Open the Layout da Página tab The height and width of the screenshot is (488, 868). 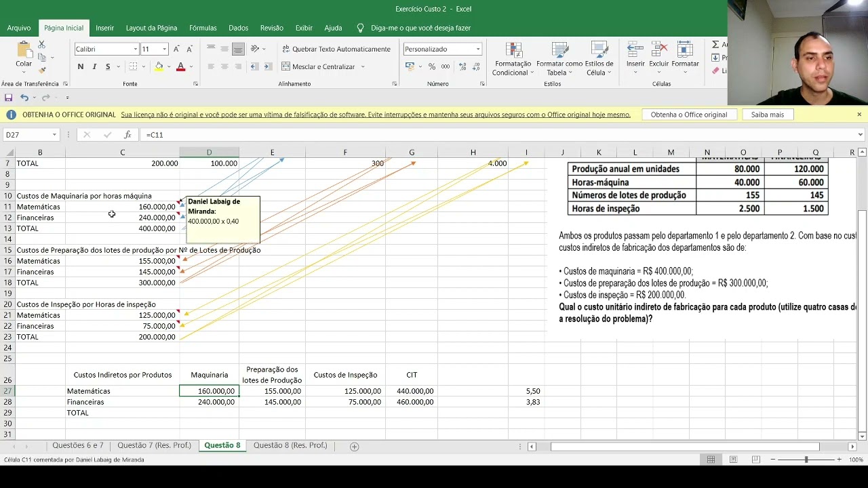pos(151,28)
